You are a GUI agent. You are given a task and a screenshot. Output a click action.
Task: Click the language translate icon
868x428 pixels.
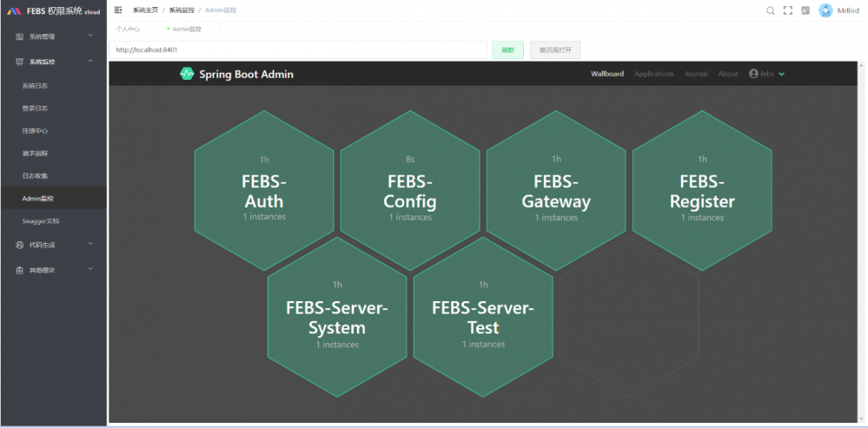click(805, 10)
